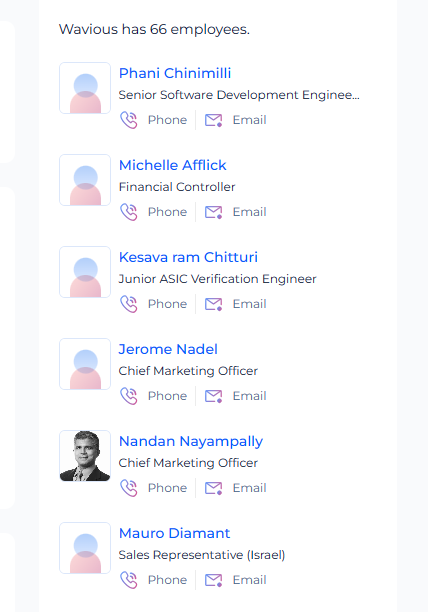Click Nandan Nayampally's profile photo
428x612 pixels.
coord(85,456)
